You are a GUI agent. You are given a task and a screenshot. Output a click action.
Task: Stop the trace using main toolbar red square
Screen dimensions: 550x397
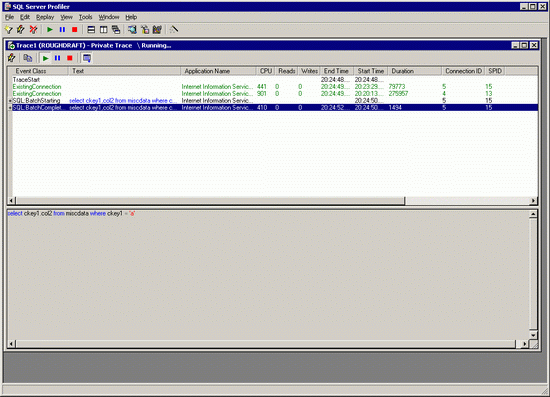(74, 30)
